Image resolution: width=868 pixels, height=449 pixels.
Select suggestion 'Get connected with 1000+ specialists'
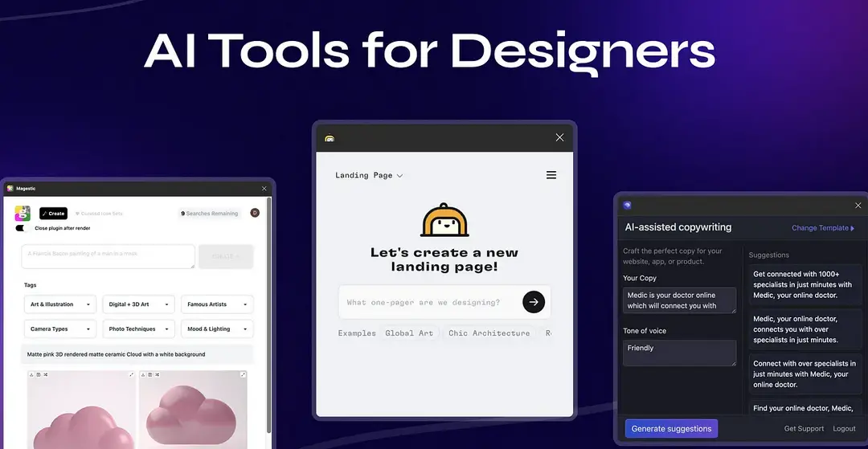point(804,285)
